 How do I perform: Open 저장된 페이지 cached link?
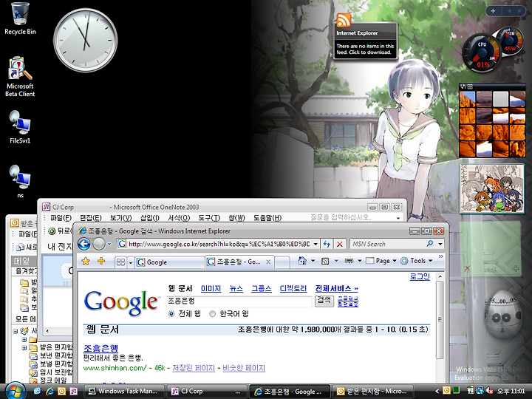point(194,368)
